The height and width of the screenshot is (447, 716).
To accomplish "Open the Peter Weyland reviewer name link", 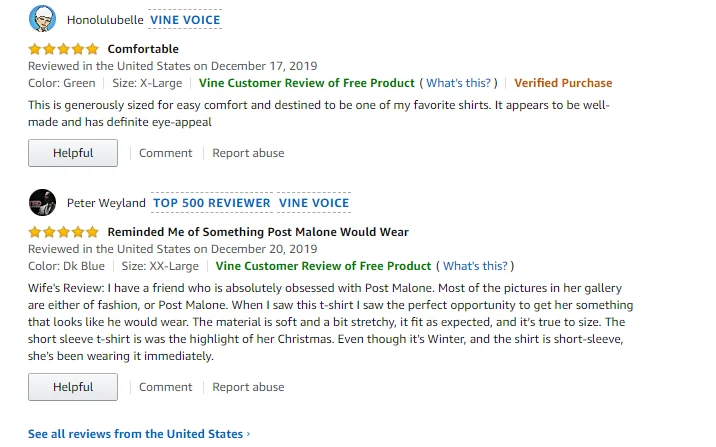I will click(105, 202).
